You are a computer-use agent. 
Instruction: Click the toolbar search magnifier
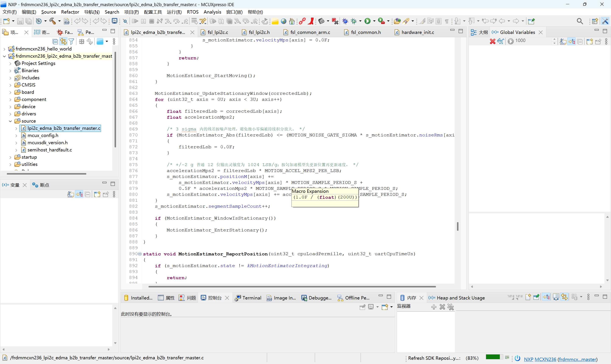pyautogui.click(x=580, y=21)
